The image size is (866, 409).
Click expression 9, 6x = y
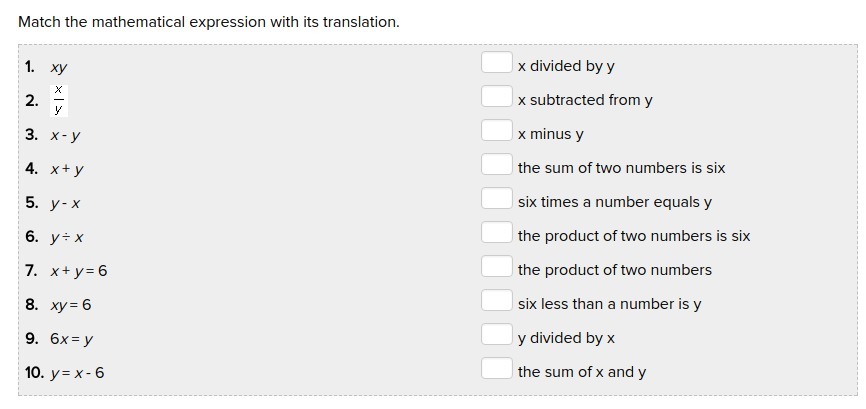pos(72,339)
